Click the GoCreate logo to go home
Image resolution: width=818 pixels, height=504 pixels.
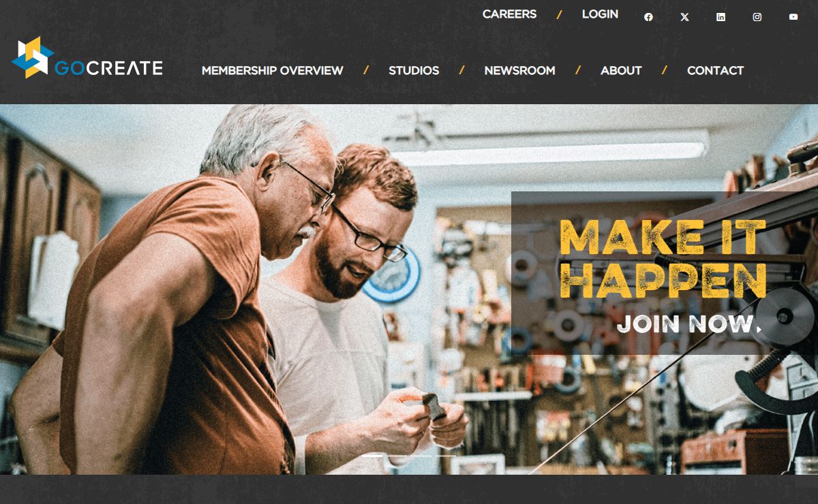pos(87,58)
